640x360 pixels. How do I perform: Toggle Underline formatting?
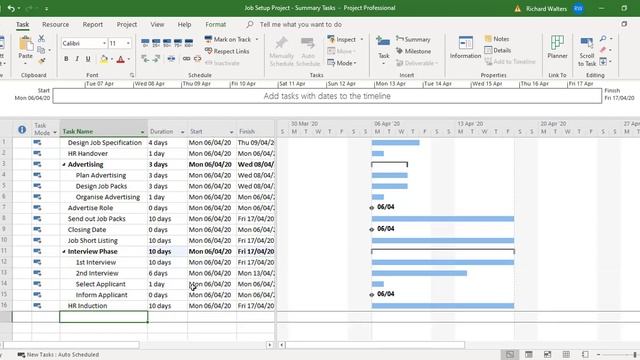[x=88, y=59]
